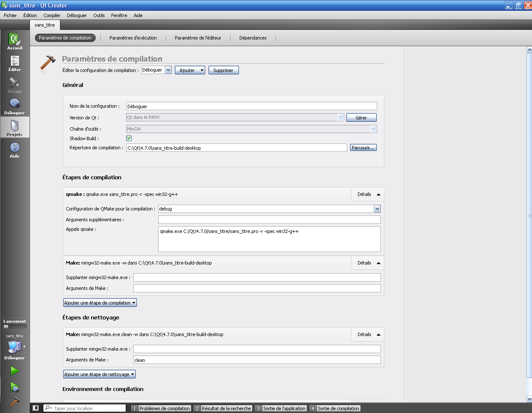Uncheck the Shadow Build checkbox
This screenshot has height=413, width=532.
(x=129, y=138)
